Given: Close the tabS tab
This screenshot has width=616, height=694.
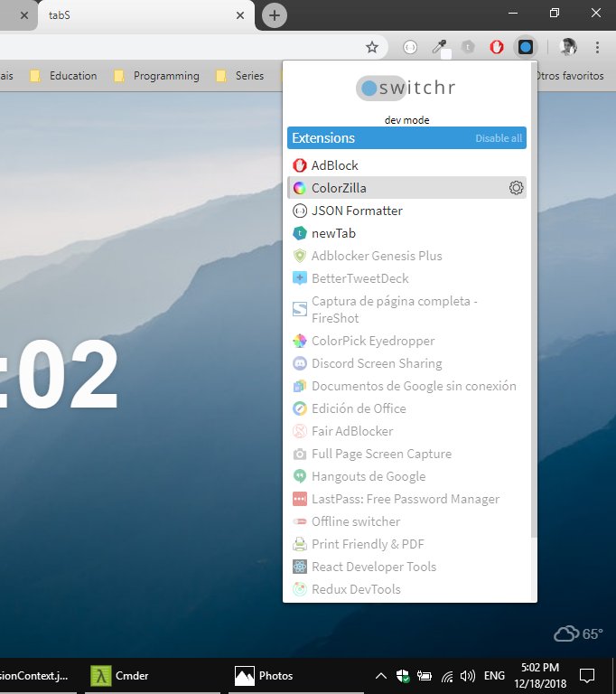Looking at the screenshot, I should click(240, 15).
